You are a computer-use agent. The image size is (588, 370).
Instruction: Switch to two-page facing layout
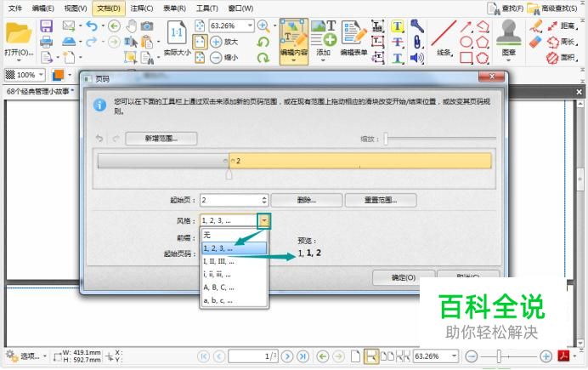[x=387, y=356]
